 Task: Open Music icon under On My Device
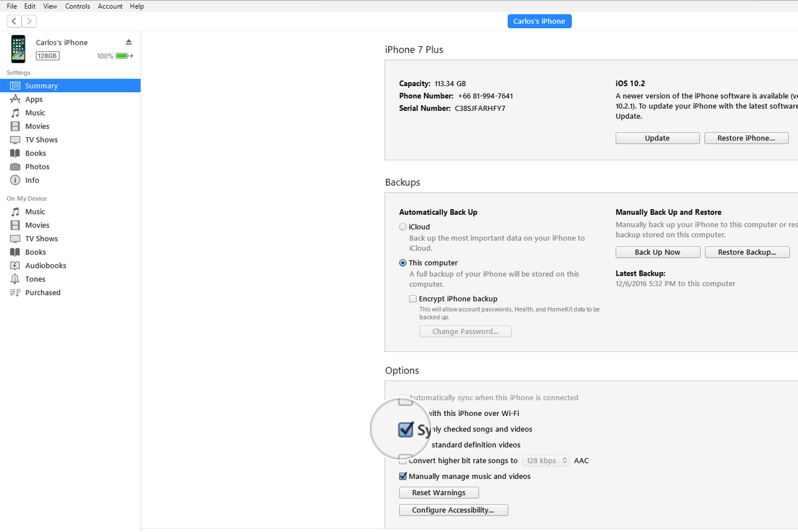point(15,212)
